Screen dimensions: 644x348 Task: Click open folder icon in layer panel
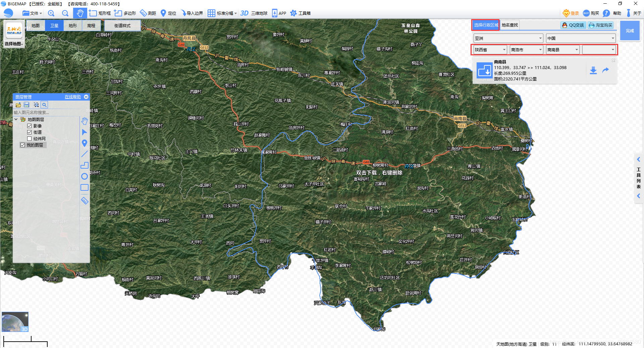point(18,105)
